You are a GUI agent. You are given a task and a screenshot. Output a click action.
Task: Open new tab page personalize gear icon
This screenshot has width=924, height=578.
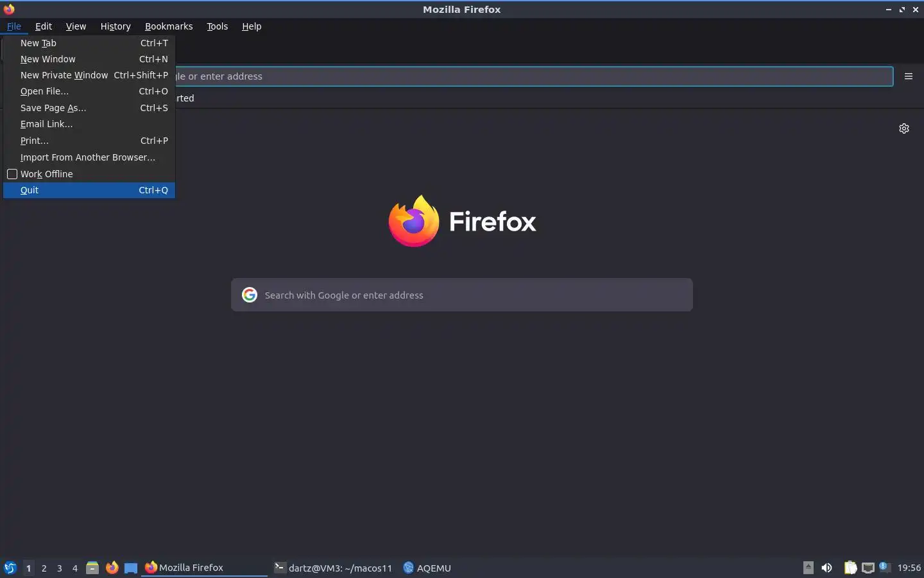click(904, 128)
